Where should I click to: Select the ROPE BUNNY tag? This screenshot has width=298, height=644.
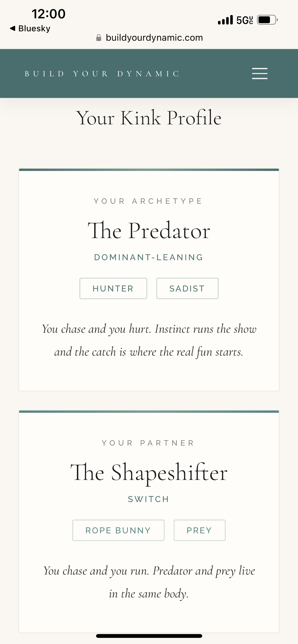[x=118, y=530]
